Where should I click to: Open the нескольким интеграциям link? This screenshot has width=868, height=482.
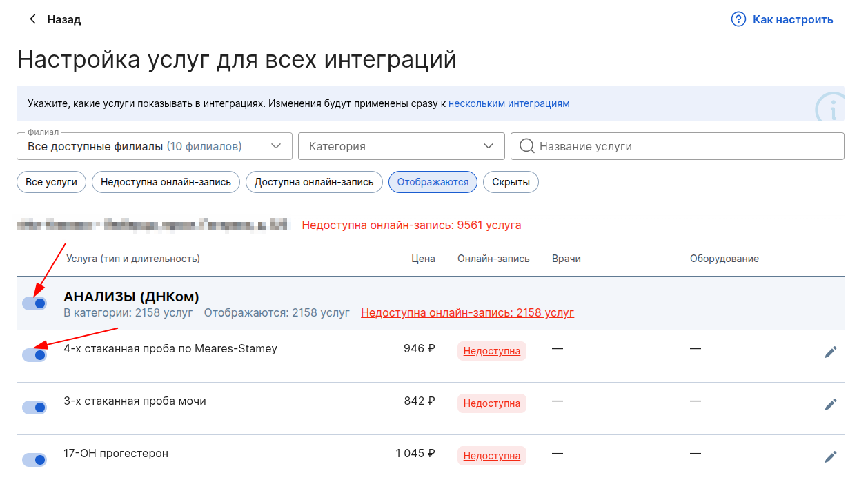509,103
